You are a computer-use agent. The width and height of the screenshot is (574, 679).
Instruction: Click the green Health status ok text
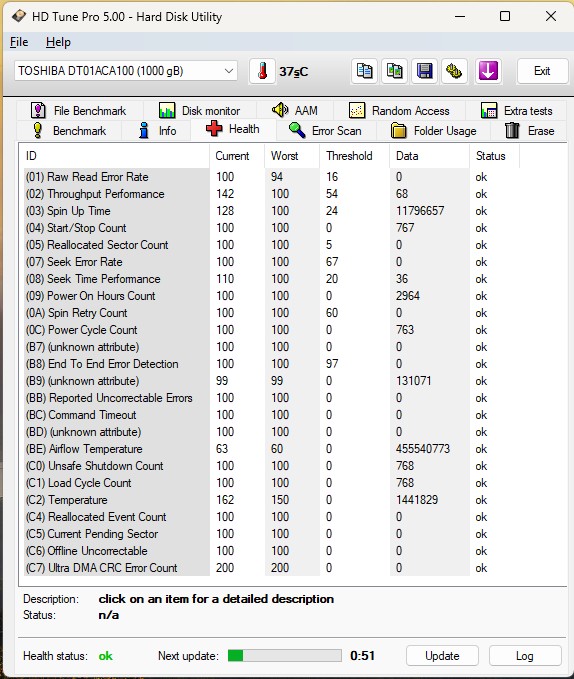tap(106, 656)
